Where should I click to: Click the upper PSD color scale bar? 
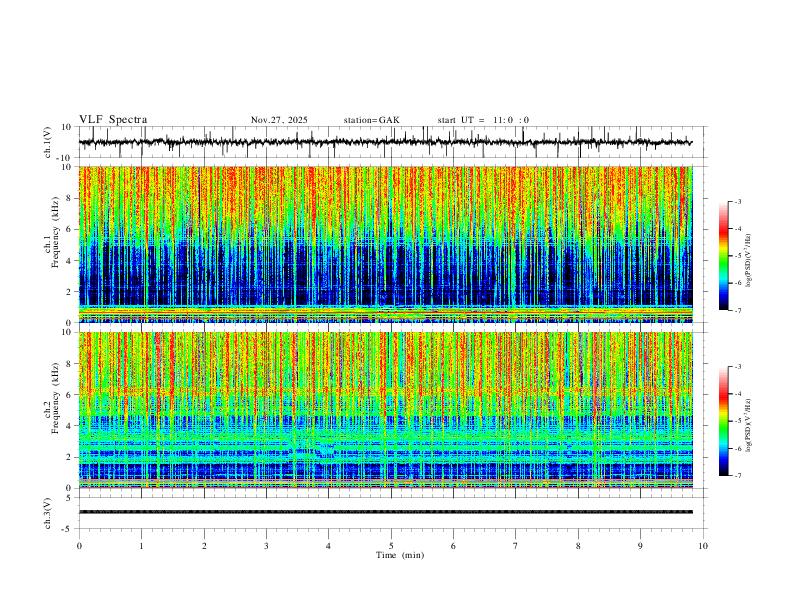click(724, 256)
